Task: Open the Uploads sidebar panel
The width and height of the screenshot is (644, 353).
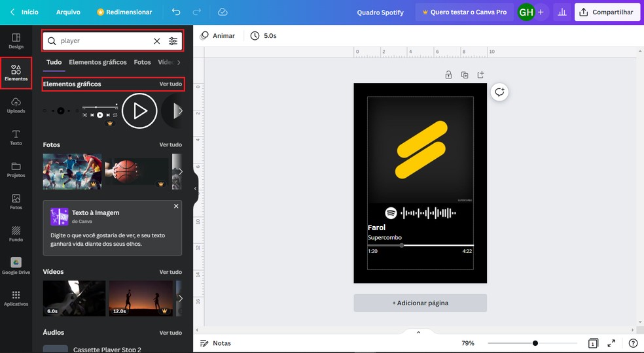Action: (16, 105)
